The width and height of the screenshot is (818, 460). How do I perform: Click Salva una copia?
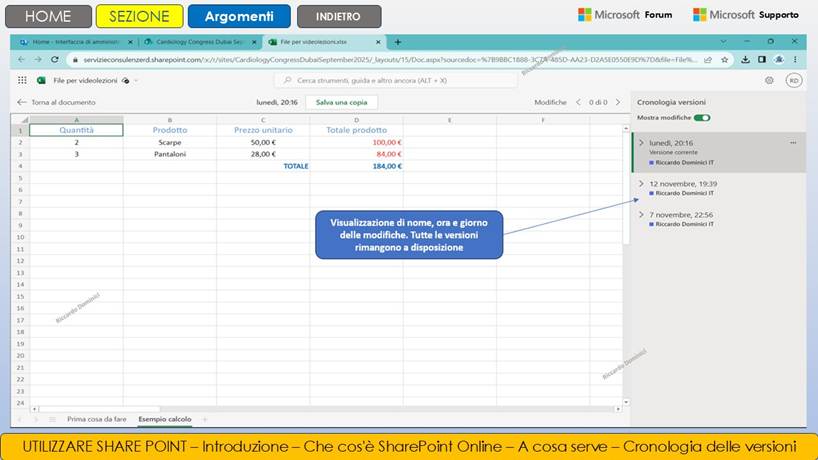342,102
